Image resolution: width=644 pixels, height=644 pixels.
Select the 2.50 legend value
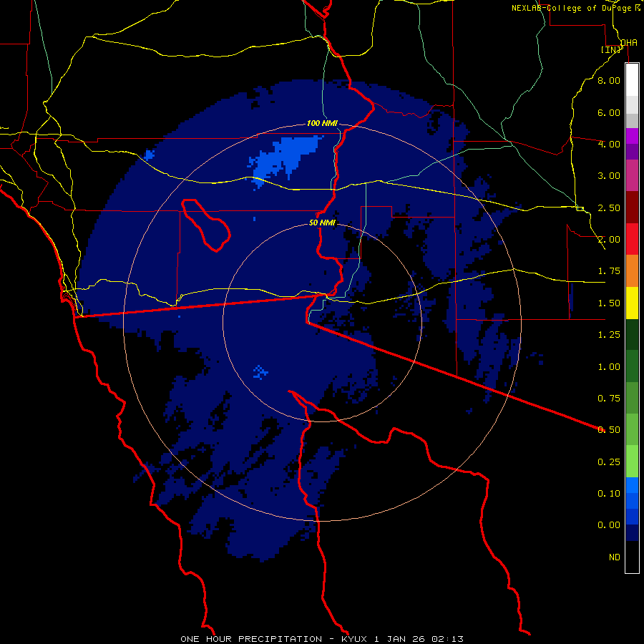pyautogui.click(x=609, y=208)
